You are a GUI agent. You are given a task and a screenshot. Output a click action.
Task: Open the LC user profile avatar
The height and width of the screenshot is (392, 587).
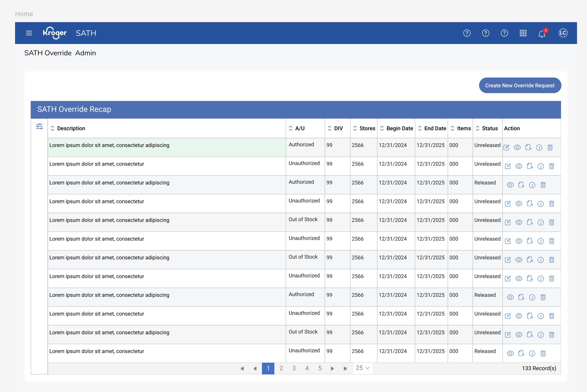(563, 33)
